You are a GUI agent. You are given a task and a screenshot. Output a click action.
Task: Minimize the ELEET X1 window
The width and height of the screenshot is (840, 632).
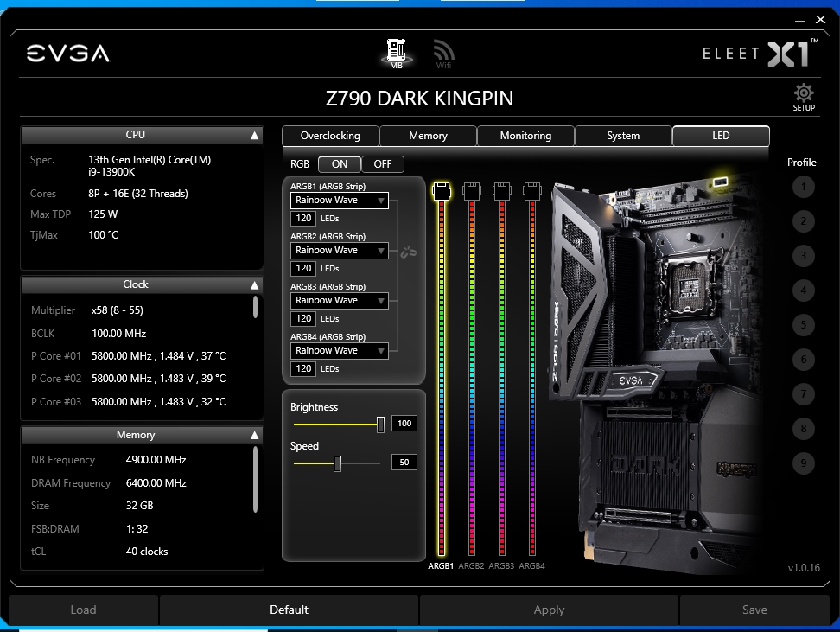coord(800,21)
